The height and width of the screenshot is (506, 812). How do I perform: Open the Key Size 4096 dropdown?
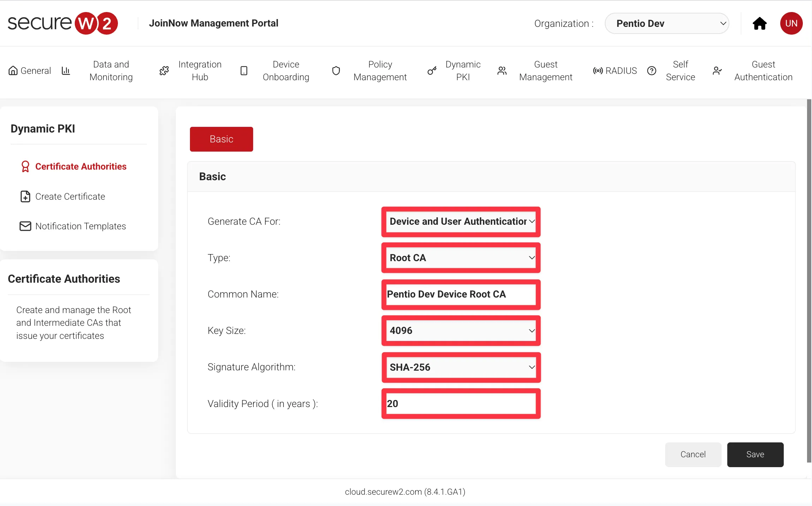click(x=461, y=331)
